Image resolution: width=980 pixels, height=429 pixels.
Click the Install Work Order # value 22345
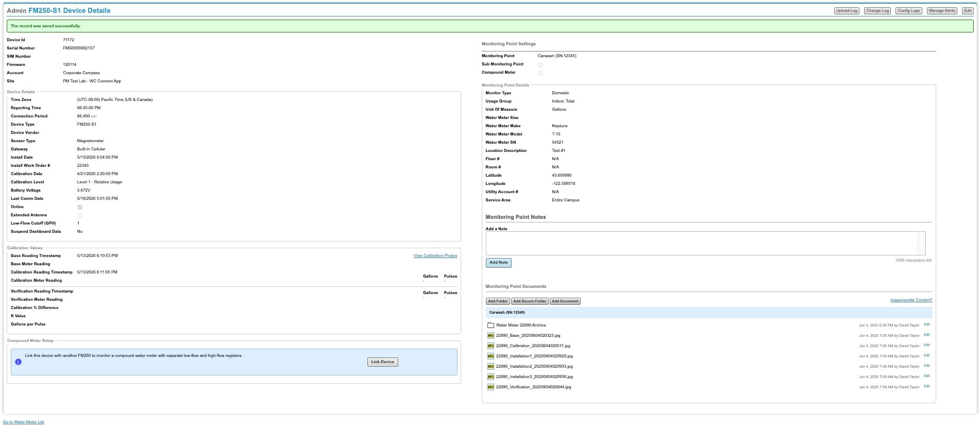(x=83, y=166)
